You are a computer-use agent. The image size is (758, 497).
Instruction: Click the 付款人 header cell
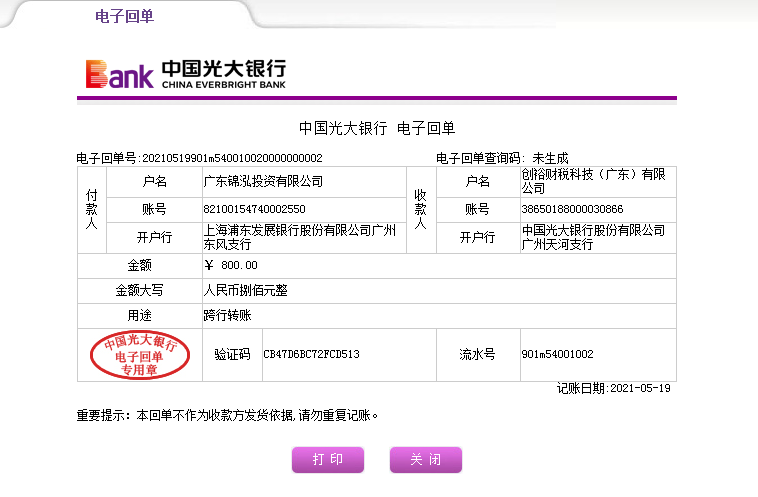click(92, 209)
